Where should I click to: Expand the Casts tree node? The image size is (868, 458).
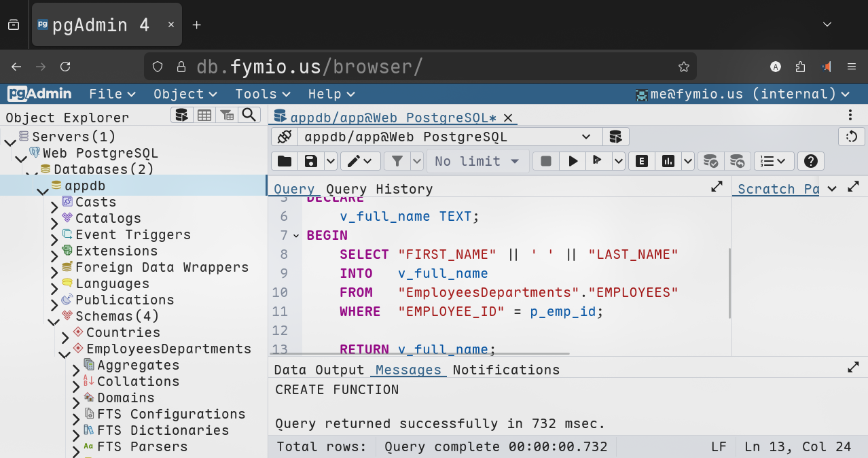(x=54, y=206)
